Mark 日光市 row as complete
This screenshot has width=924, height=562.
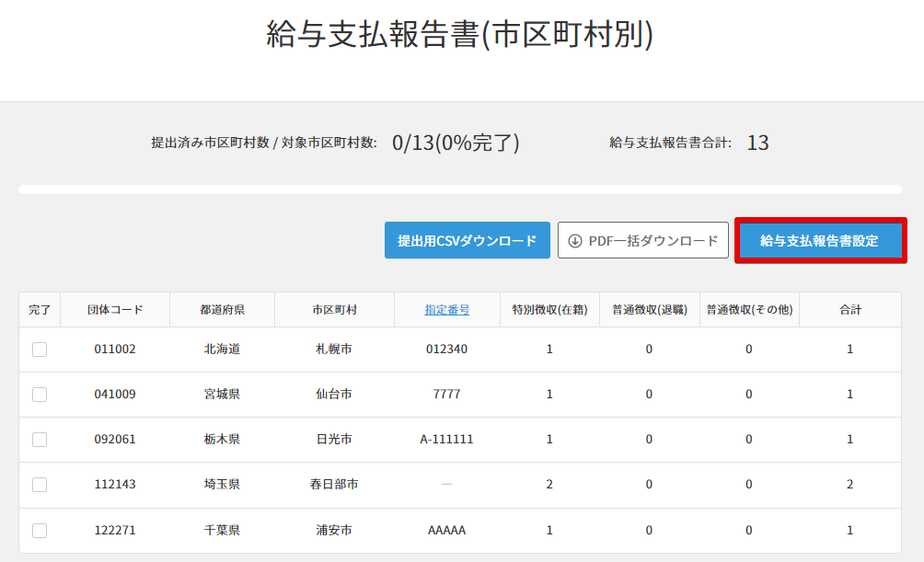click(x=40, y=440)
